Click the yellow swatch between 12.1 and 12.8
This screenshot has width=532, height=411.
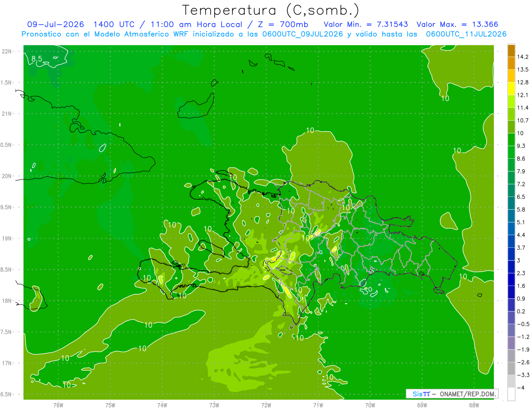[511, 89]
